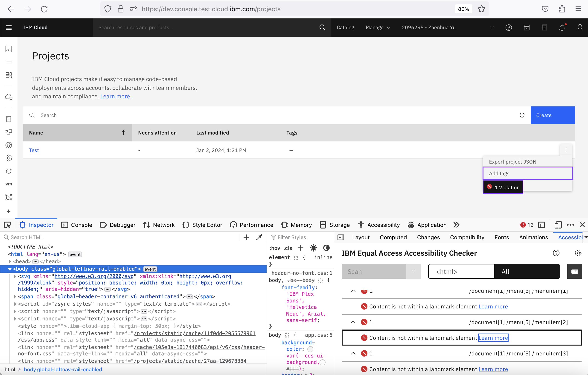Open the notifications bell

coord(562,27)
